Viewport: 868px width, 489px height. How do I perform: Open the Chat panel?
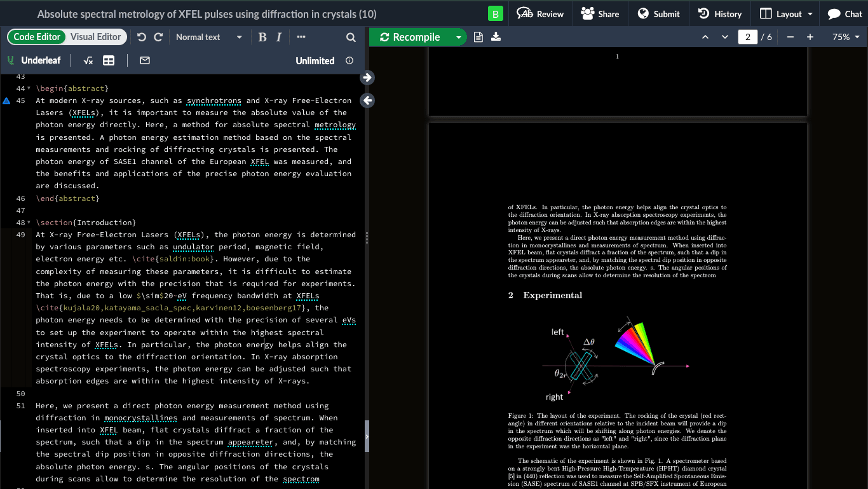coord(844,14)
